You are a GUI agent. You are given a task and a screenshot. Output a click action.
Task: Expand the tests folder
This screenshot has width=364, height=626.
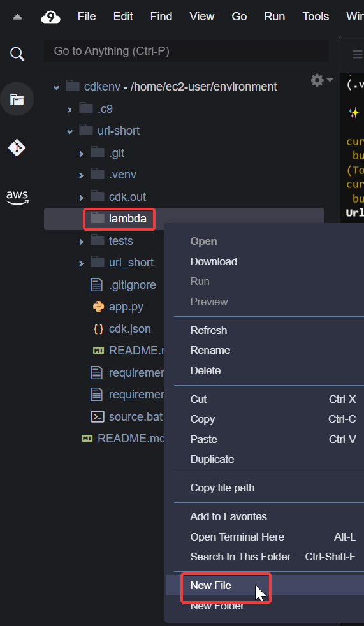pyautogui.click(x=81, y=241)
